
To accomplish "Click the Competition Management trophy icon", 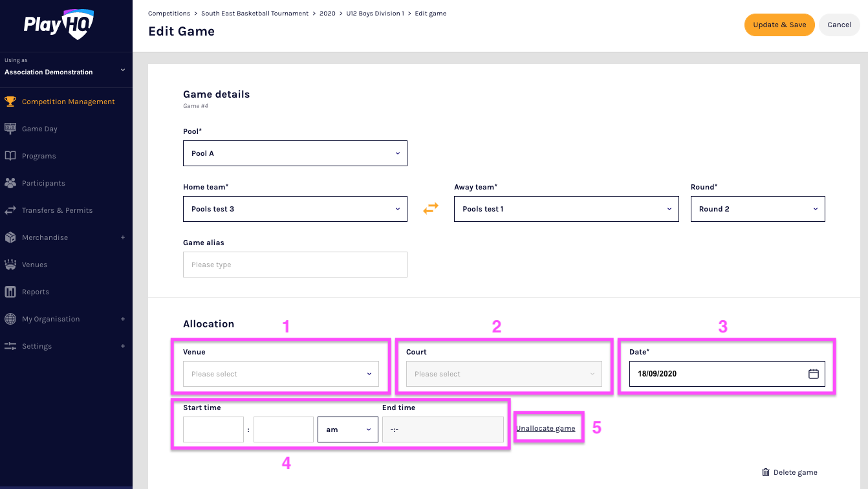I will click(x=10, y=102).
